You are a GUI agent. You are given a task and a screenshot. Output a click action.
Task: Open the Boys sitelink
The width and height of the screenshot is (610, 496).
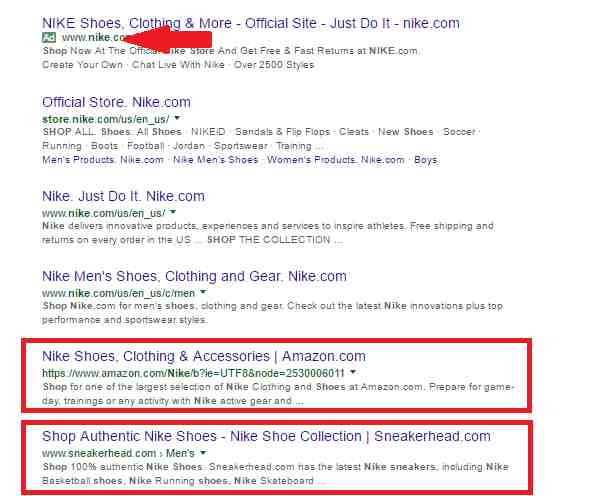coord(426,160)
